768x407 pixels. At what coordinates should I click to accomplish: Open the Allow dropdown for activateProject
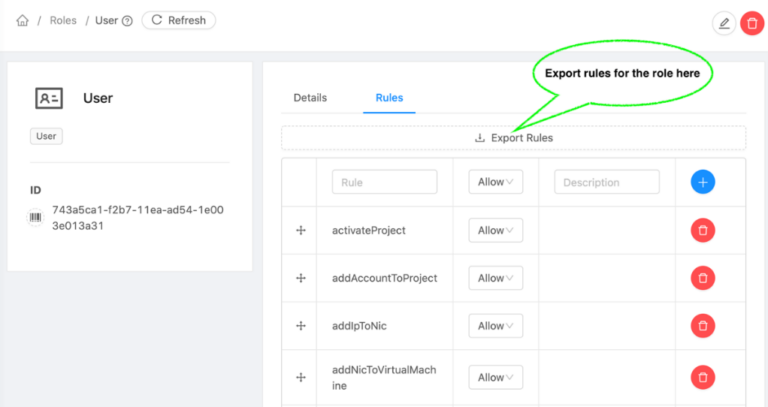496,230
